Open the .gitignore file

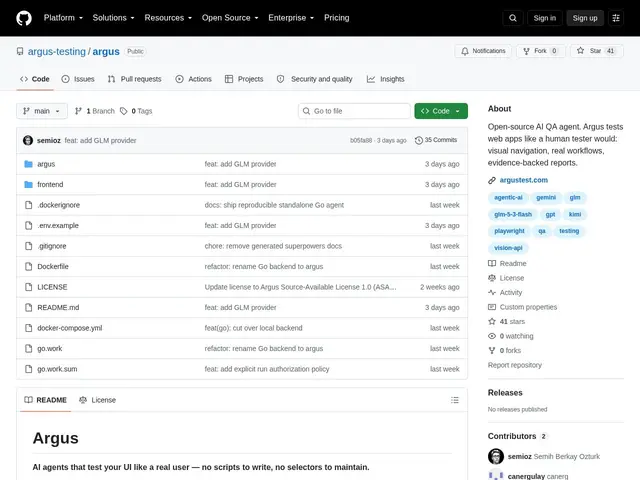[x=52, y=246]
